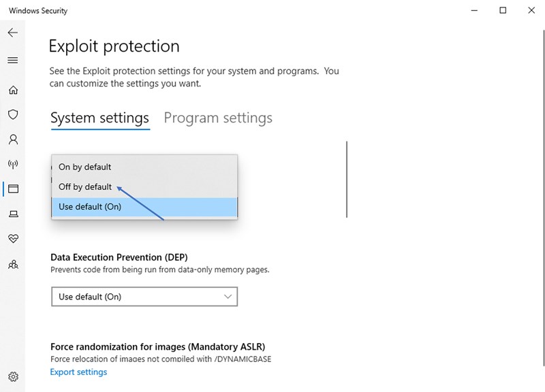The width and height of the screenshot is (545, 392).
Task: Open Family options icon
Action: click(x=13, y=265)
